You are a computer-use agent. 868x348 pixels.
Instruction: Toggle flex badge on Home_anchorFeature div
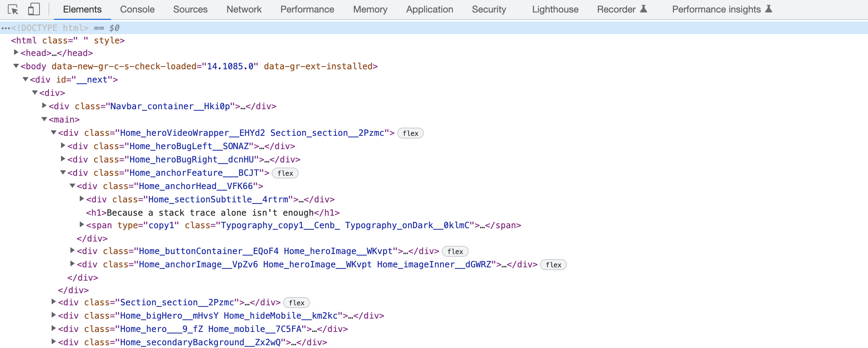click(x=285, y=173)
